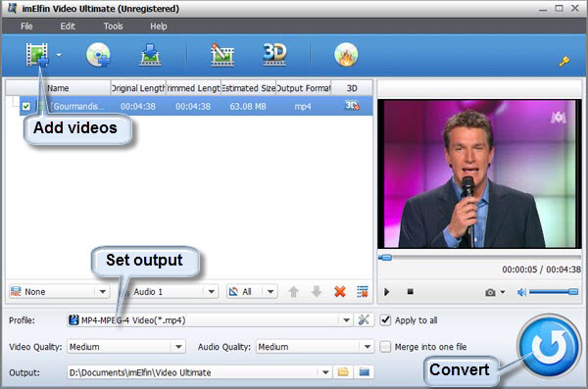Click the Trimmed Length column header
This screenshot has width=588, height=389.
(193, 88)
